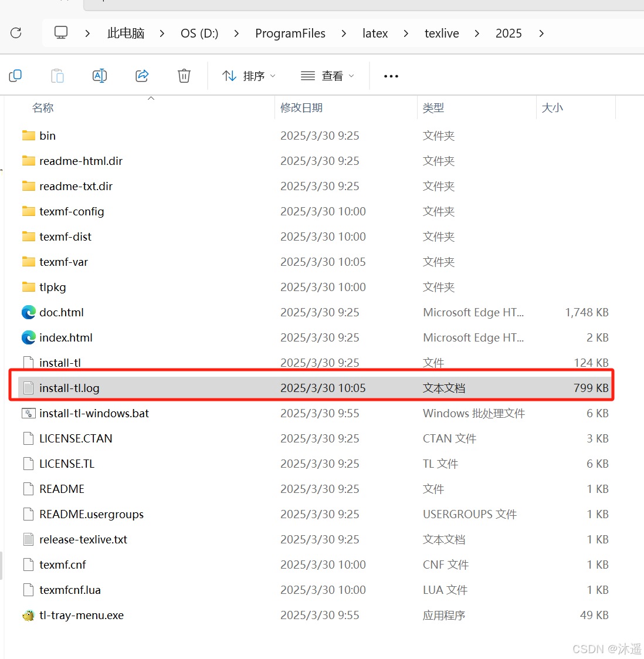Screen dimensions: 644x659
Task: Select the folder name texmf-dist
Action: pos(65,236)
